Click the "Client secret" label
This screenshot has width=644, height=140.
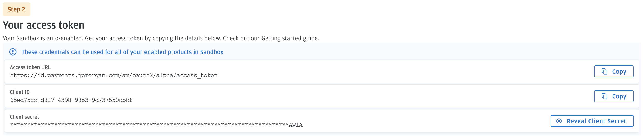pos(25,117)
